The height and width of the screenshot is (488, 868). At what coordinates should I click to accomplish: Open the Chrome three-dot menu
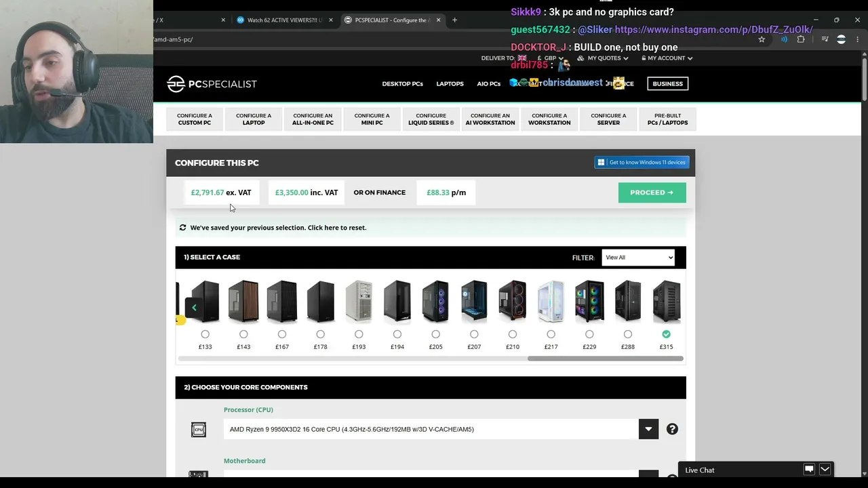[x=858, y=39]
